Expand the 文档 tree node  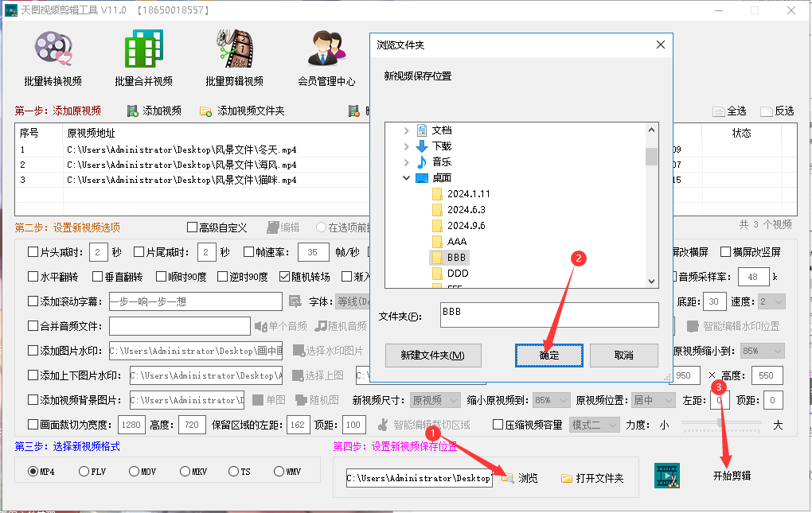click(x=407, y=131)
